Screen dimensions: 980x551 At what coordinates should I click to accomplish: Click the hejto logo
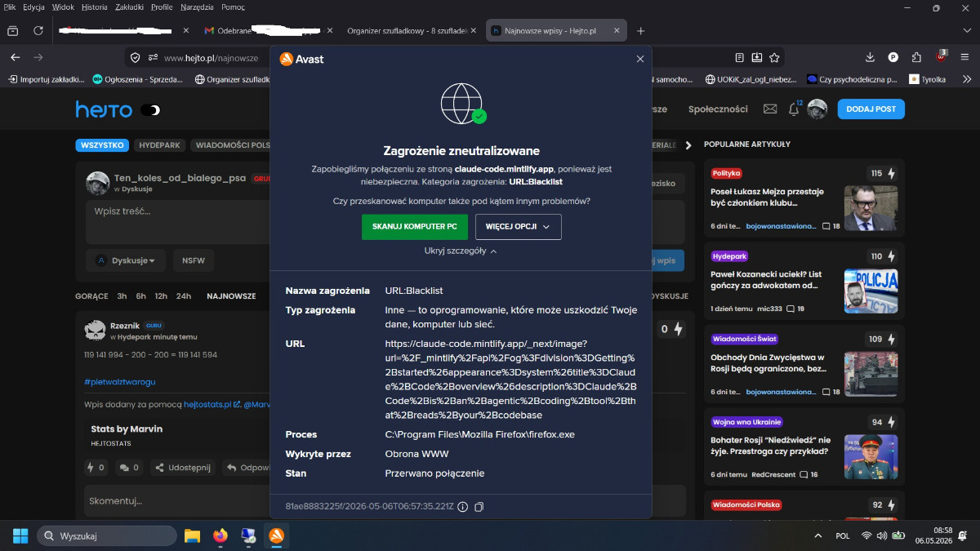pyautogui.click(x=103, y=109)
